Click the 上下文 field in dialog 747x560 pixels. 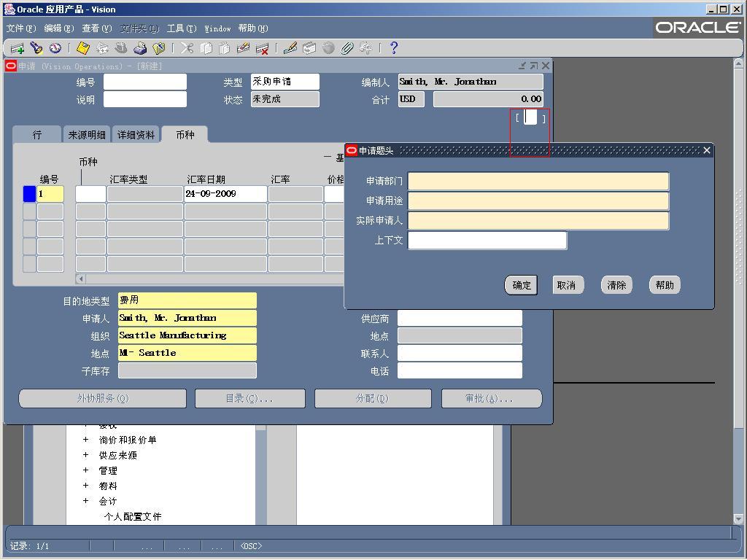coord(487,241)
